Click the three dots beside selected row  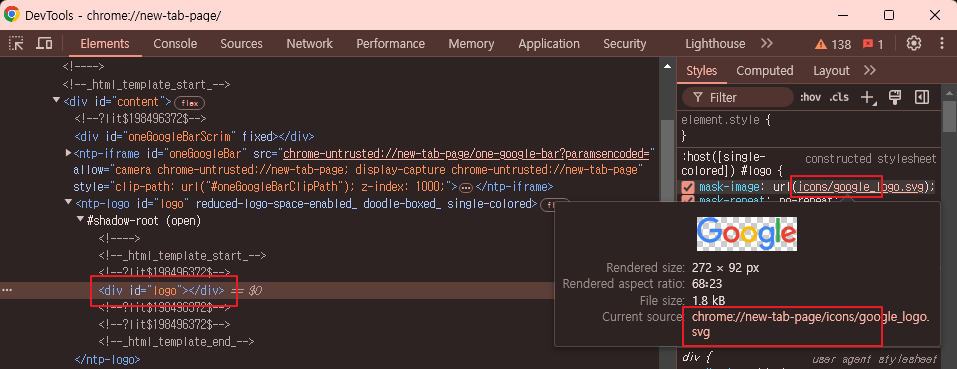7,290
